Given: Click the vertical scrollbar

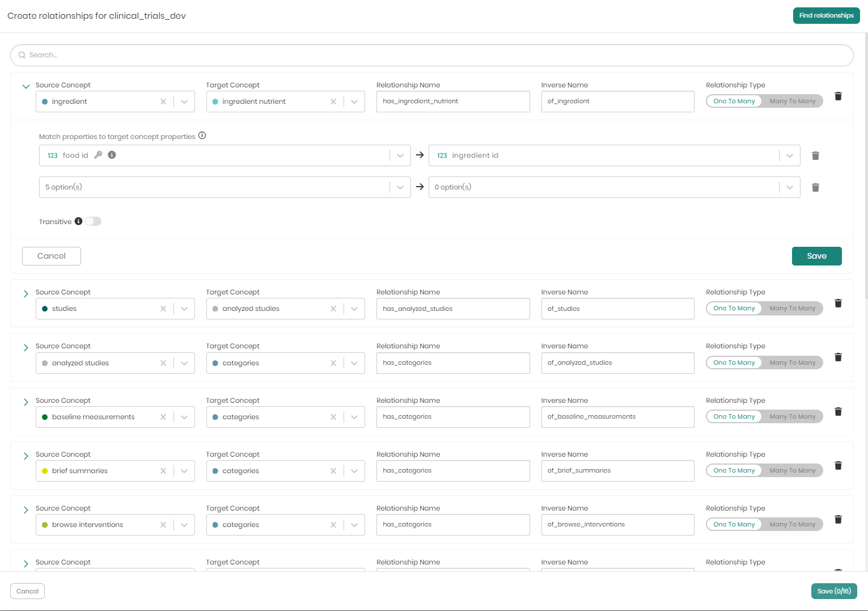Looking at the screenshot, I should click(x=865, y=165).
